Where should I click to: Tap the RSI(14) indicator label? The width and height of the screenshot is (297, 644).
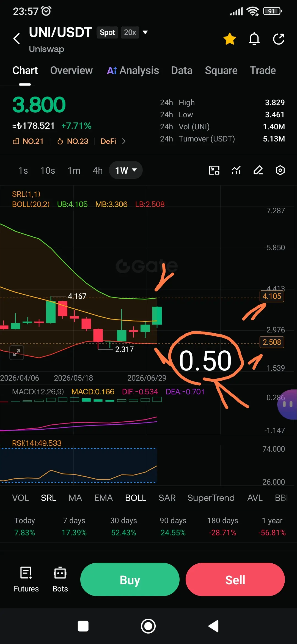pos(37,443)
